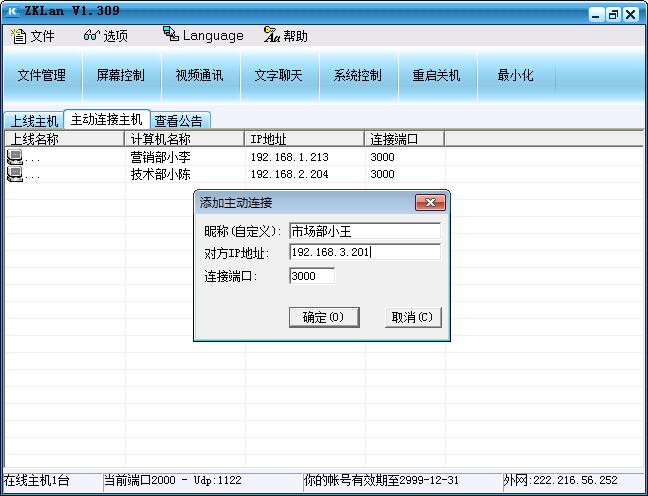Switch to 查看公告 tab
Screen dimensions: 648x496
(179, 121)
